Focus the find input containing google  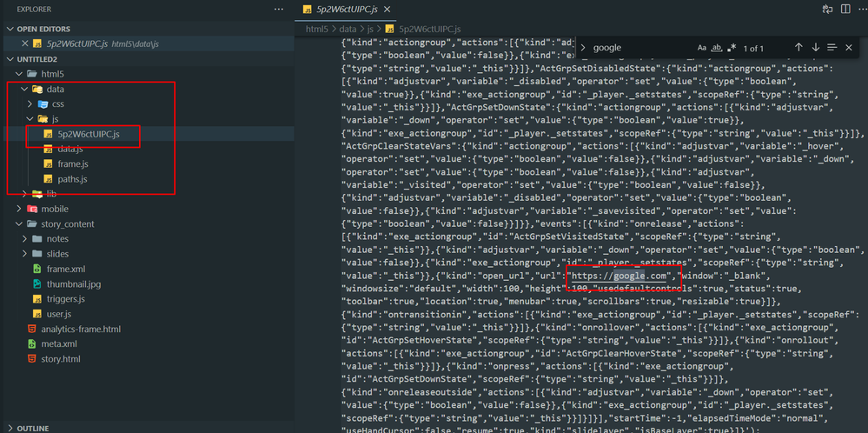642,48
